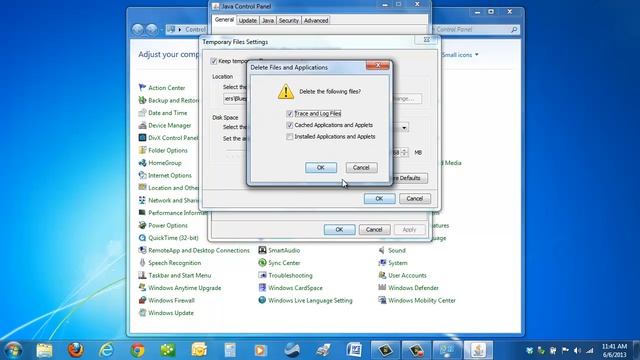
Task: Check Trace and Log Files checkbox
Action: coord(290,113)
